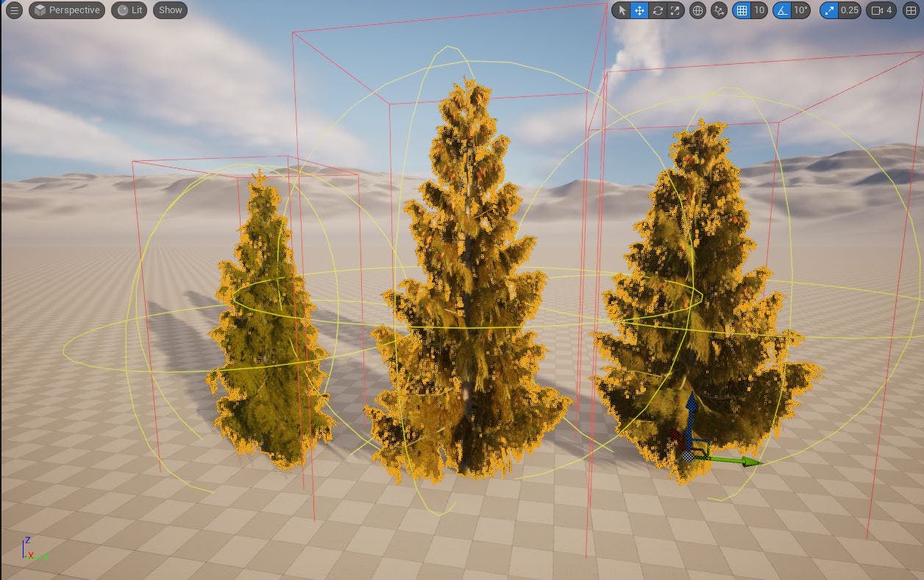This screenshot has width=924, height=580.
Task: Switch to the Rotate tool
Action: point(657,10)
